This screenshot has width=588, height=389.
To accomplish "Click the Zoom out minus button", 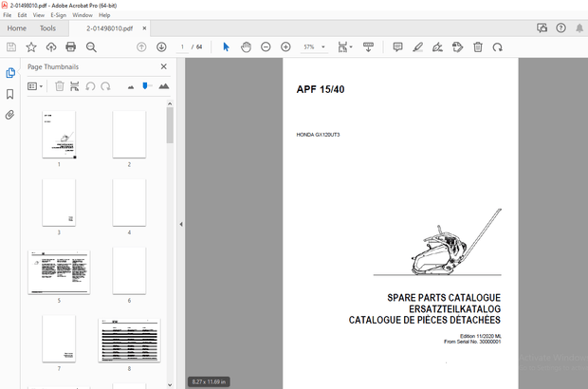I will [x=266, y=46].
